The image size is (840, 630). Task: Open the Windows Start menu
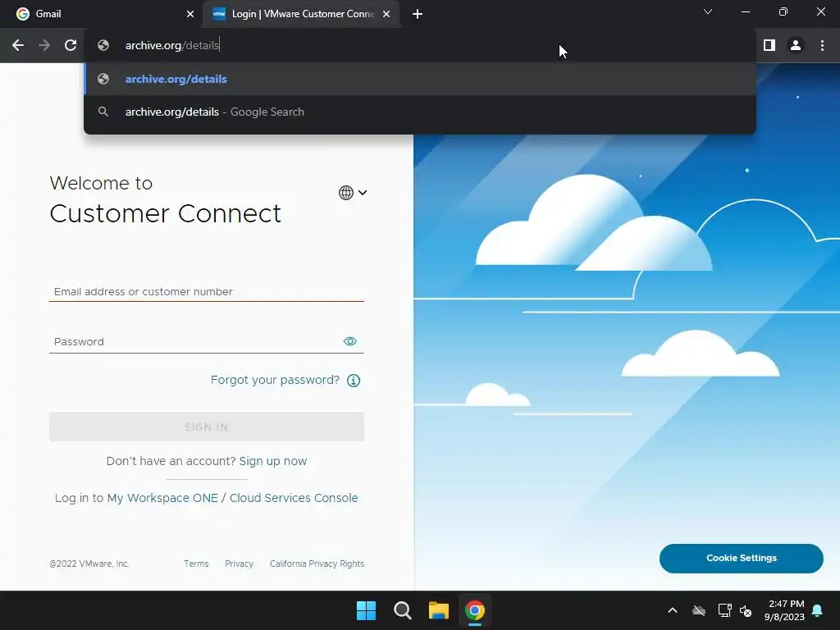click(x=367, y=610)
